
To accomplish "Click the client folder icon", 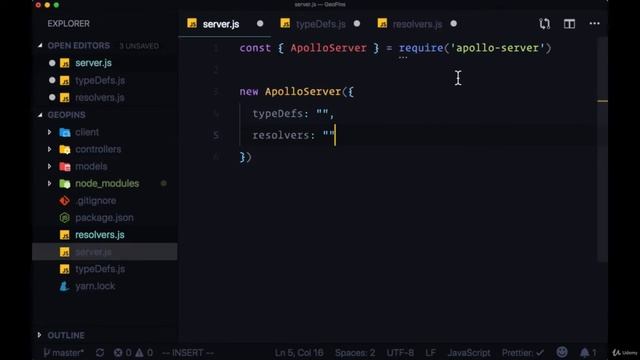I will [x=64, y=132].
